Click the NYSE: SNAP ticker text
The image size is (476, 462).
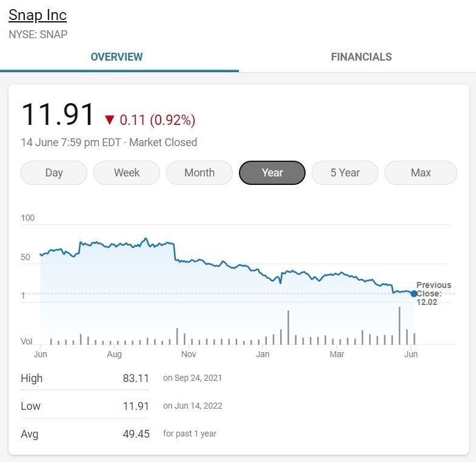38,35
